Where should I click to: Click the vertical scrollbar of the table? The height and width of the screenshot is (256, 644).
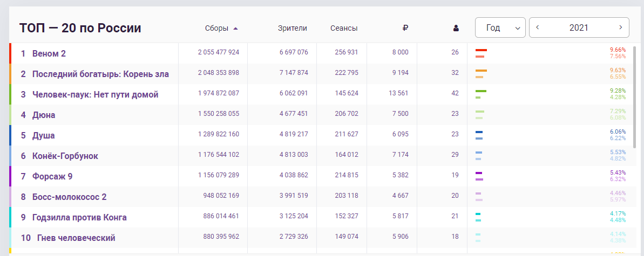click(634, 108)
